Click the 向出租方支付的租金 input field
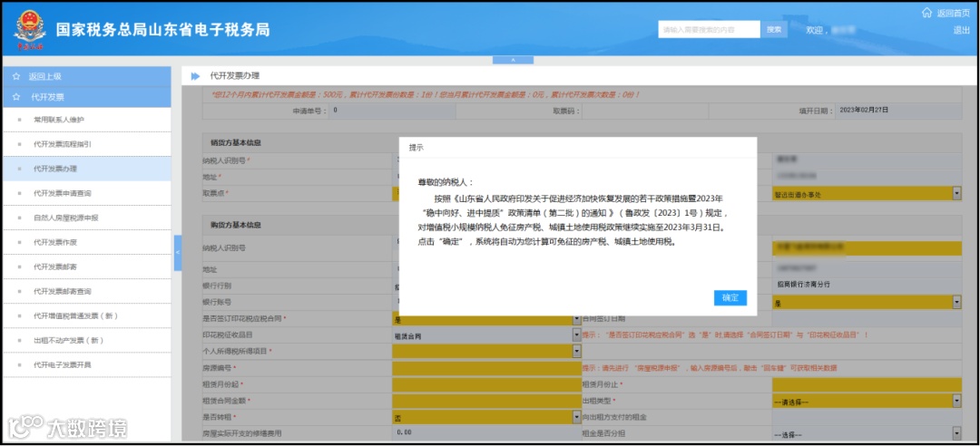The image size is (980, 446). 867,417
